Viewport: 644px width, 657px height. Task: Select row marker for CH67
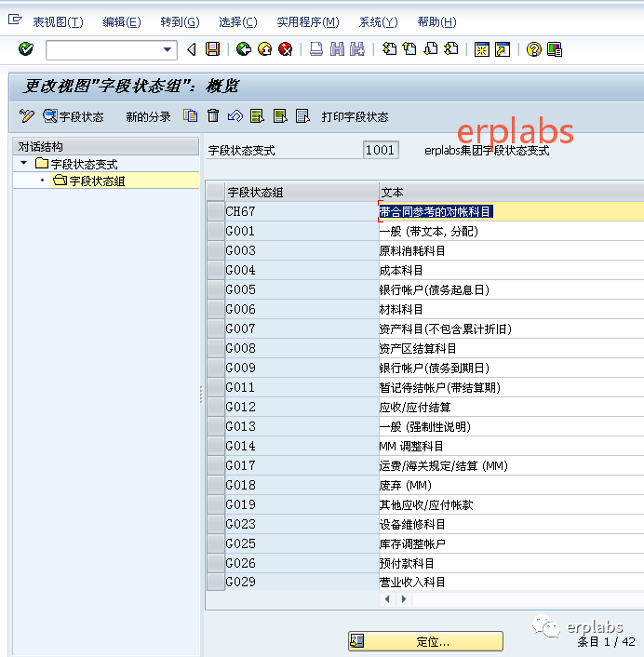(x=216, y=211)
